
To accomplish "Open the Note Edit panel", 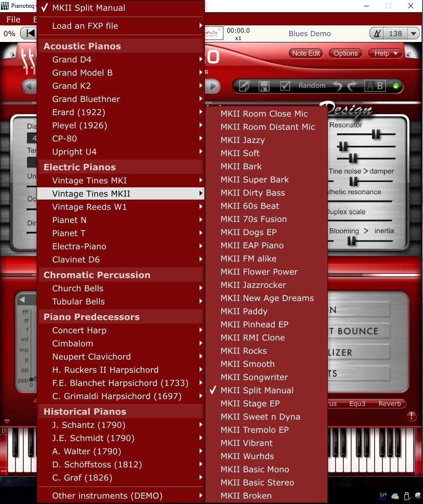I will [306, 53].
